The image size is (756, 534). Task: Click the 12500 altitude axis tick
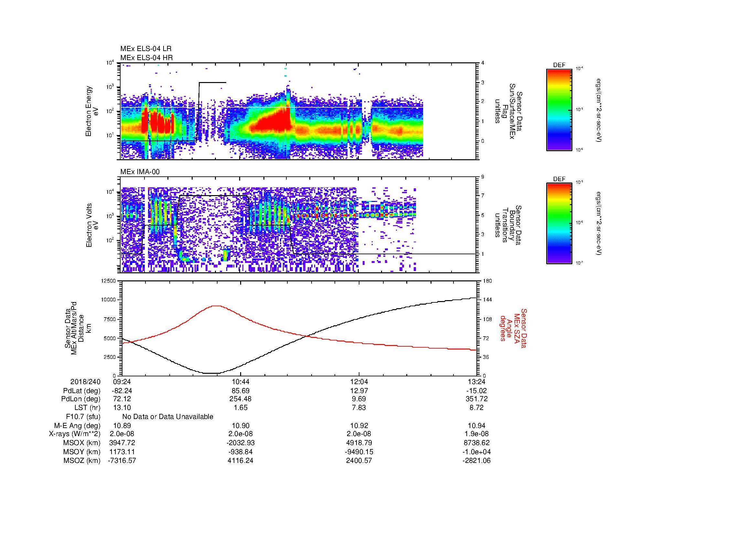108,281
